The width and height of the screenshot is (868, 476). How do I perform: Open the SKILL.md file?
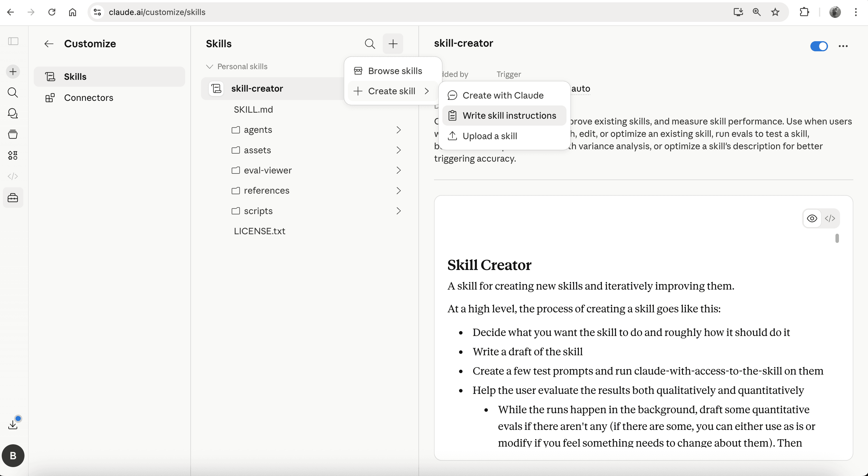click(x=253, y=109)
